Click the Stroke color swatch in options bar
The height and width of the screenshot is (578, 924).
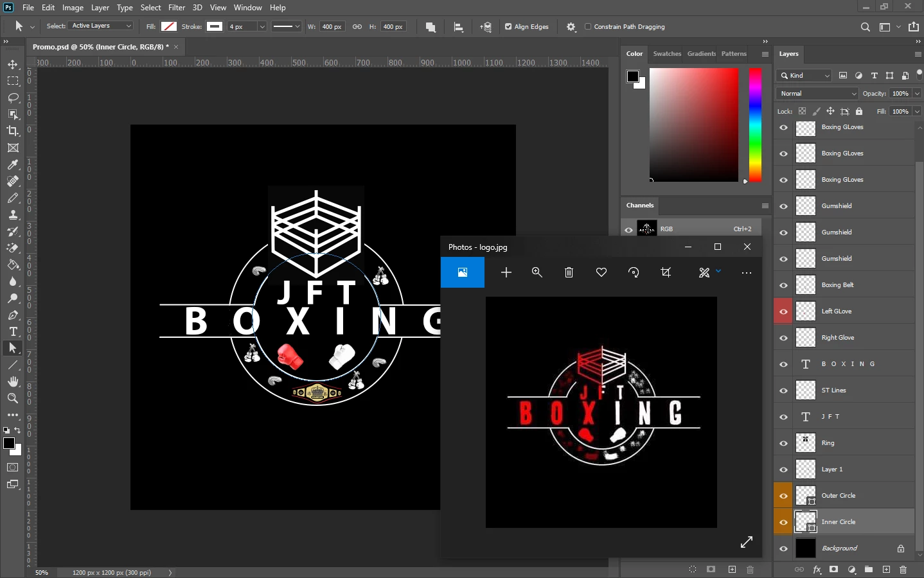(215, 26)
